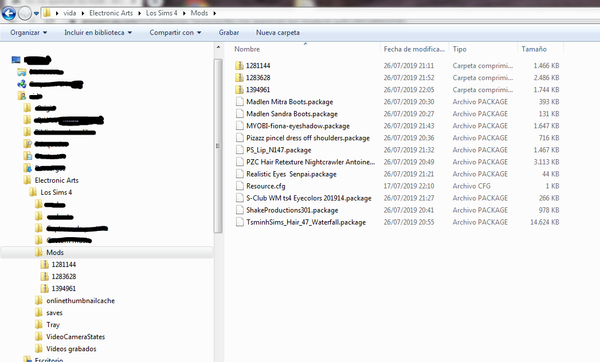This screenshot has width=600, height=362.
Task: Select file name 'Resource.cfg'
Action: (266, 186)
